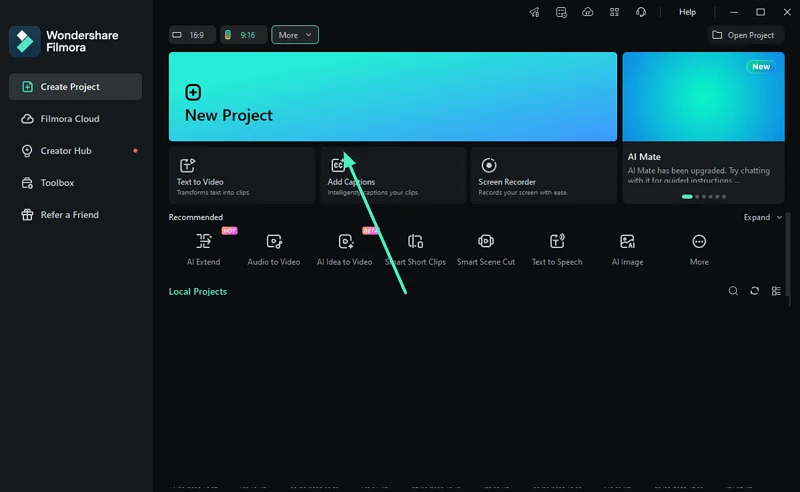Click the Open Project button
Viewport: 800px width, 492px height.
pyautogui.click(x=745, y=35)
